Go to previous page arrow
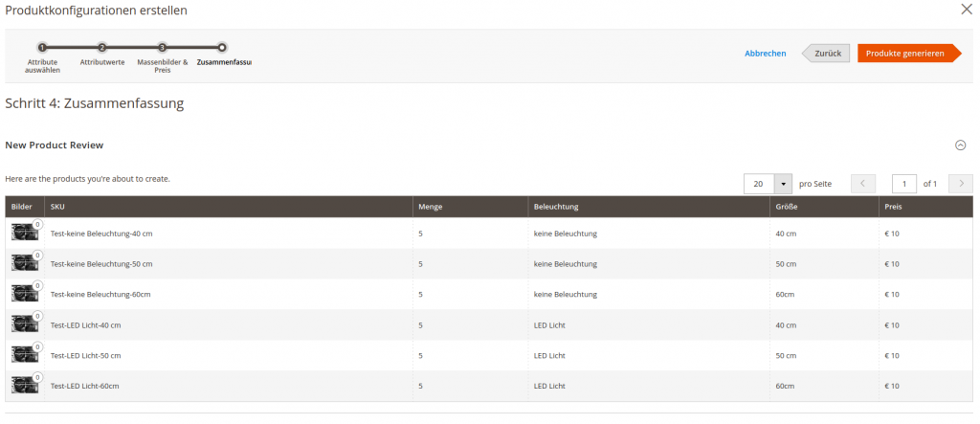Image resolution: width=980 pixels, height=424 pixels. 863,184
